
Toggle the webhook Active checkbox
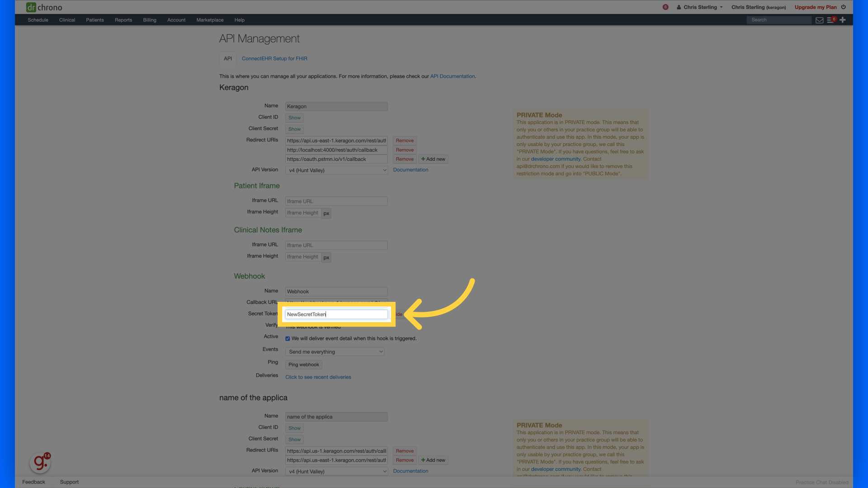[x=288, y=338]
